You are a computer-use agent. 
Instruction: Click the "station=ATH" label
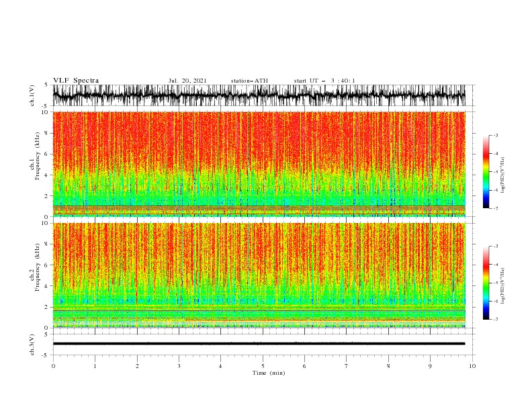[x=249, y=81]
